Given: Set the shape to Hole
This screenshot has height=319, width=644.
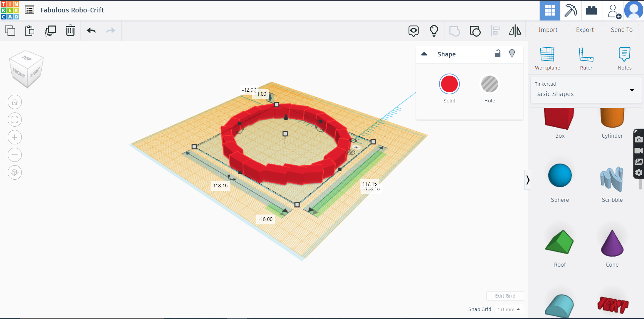Looking at the screenshot, I should point(490,84).
